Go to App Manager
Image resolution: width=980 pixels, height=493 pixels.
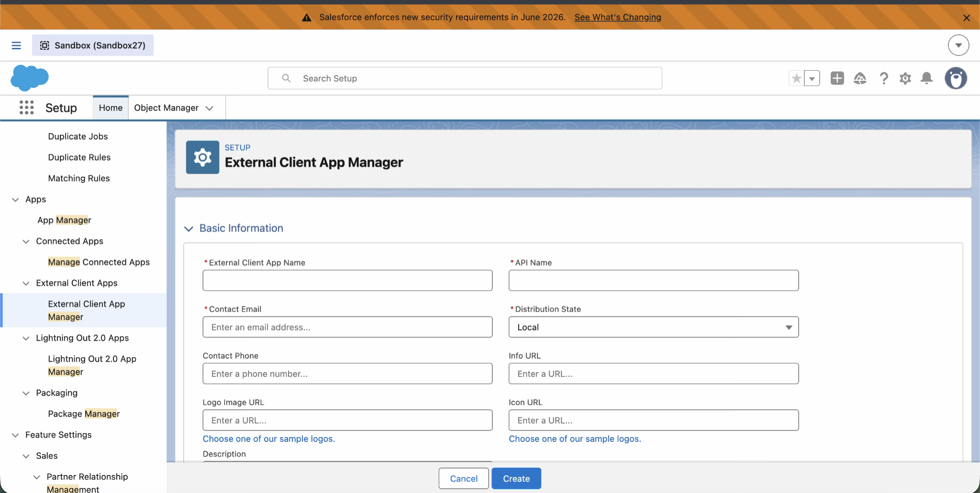tap(64, 220)
